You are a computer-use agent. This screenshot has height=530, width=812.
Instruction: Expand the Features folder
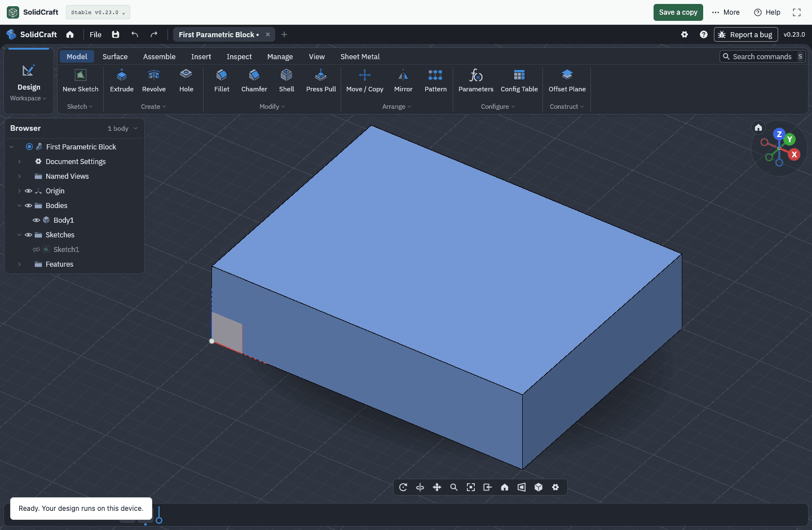[19, 264]
